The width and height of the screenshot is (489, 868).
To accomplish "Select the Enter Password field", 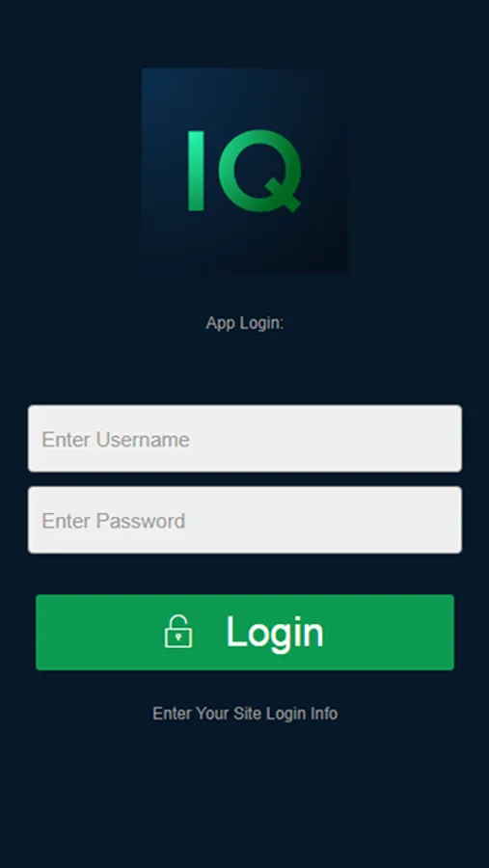I will [245, 520].
